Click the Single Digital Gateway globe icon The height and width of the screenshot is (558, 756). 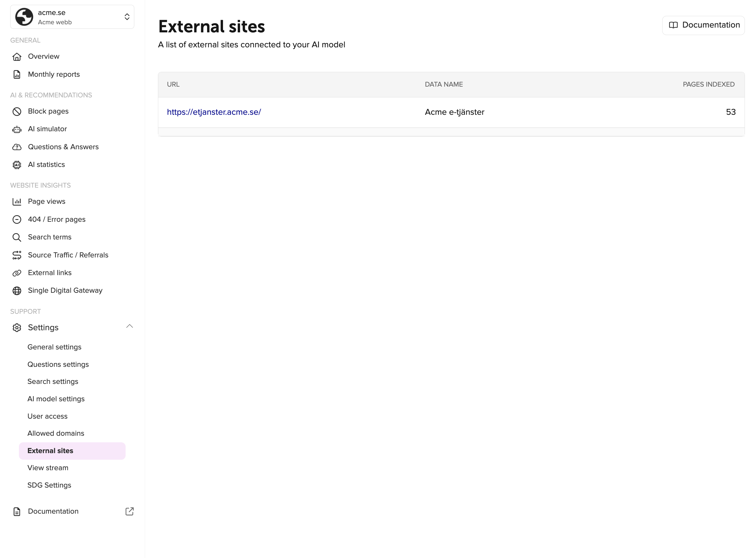tap(16, 291)
